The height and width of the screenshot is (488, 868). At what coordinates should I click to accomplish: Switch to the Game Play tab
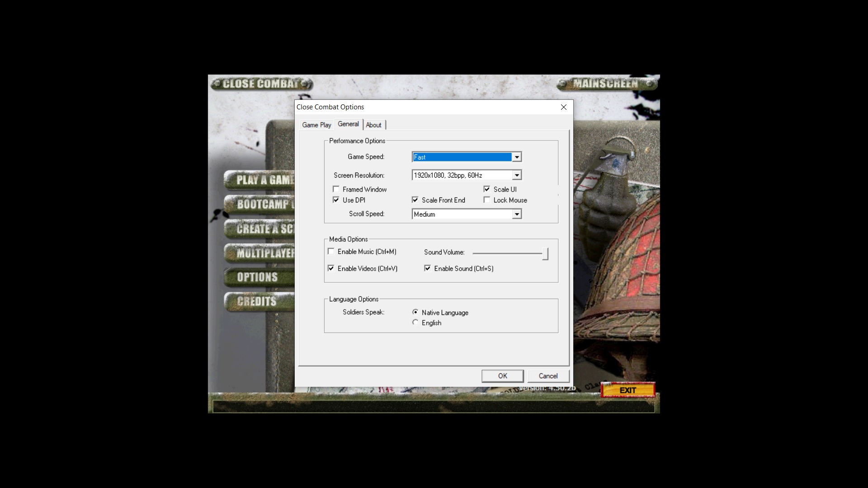tap(316, 125)
